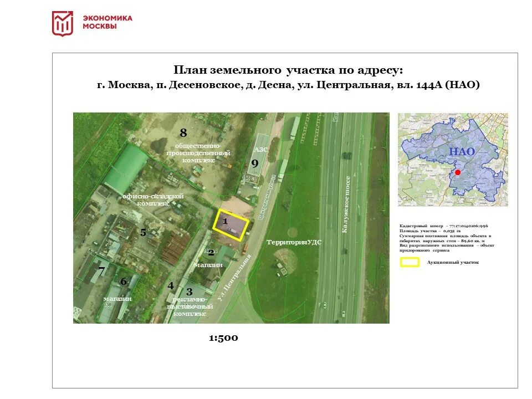This screenshot has height=399, width=532.
Task: Click the Экономика Москвы shield logo icon
Action: [x=63, y=23]
